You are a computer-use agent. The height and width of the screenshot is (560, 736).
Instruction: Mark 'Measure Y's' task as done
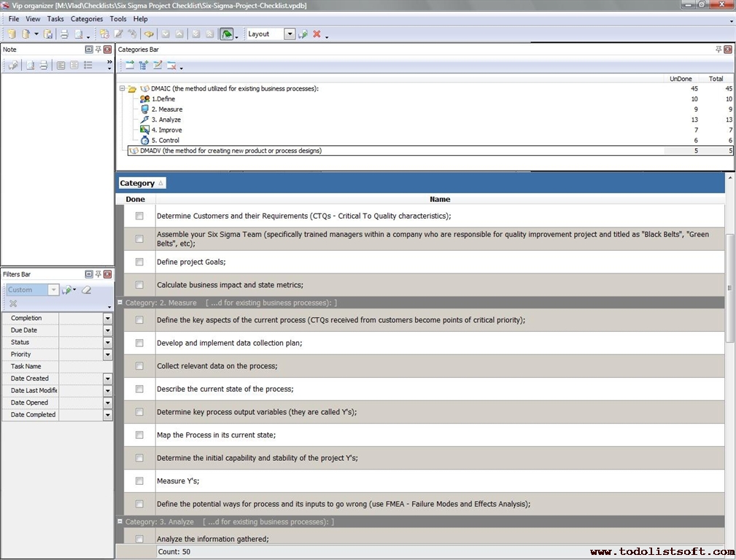pyautogui.click(x=139, y=481)
